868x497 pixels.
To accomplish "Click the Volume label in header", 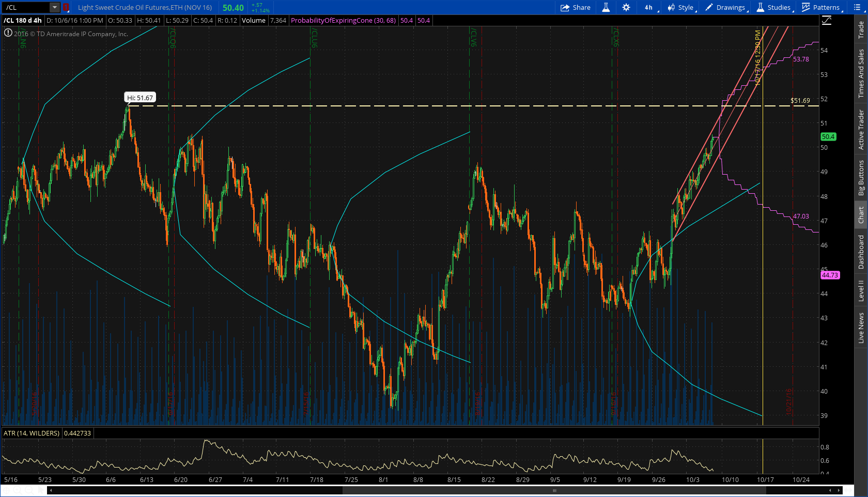I will pos(253,20).
